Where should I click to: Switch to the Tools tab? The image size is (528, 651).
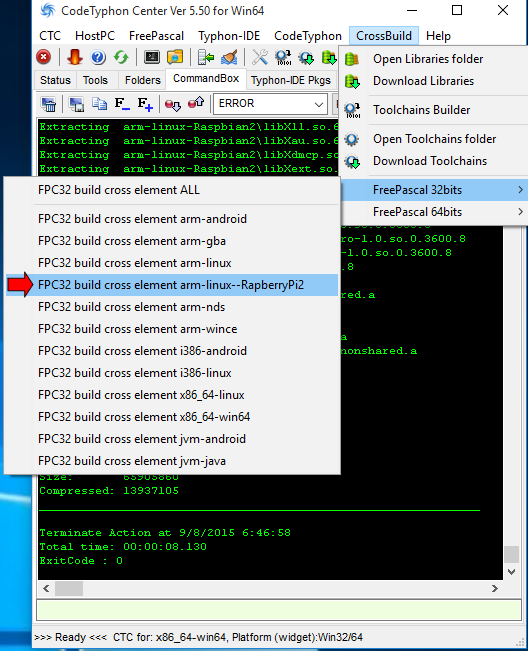tap(95, 80)
